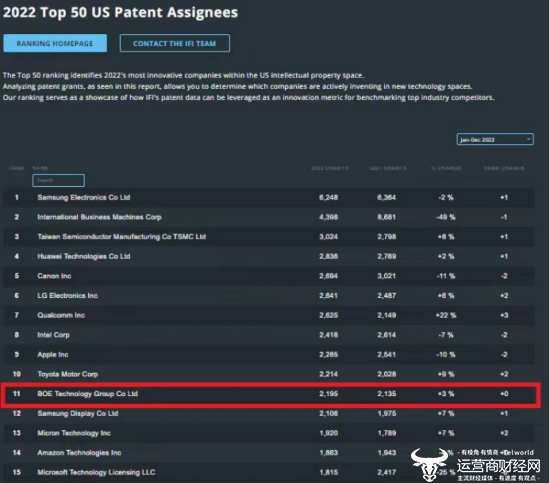
Task: Open the Ranking Homepage button
Action: [x=55, y=43]
